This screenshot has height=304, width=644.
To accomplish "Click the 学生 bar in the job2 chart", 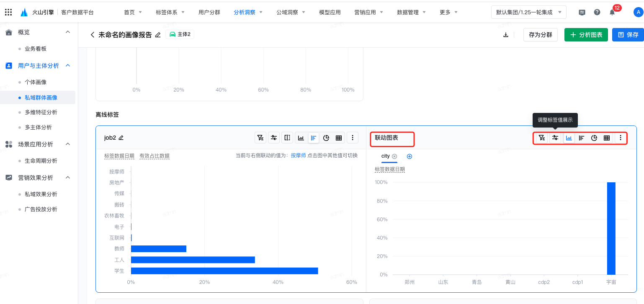I will [224, 271].
